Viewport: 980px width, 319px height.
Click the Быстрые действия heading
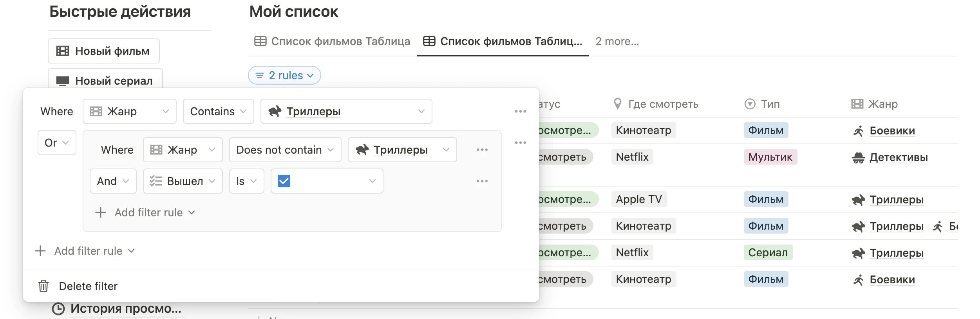tap(120, 12)
